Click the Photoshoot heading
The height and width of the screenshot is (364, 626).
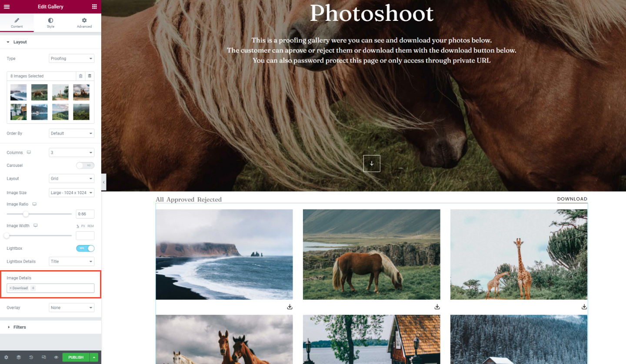tap(372, 13)
